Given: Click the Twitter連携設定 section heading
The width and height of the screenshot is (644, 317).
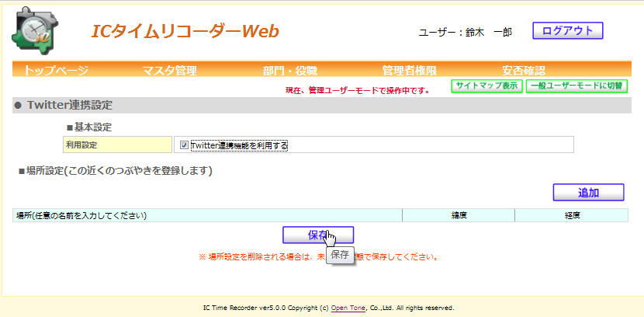Looking at the screenshot, I should [71, 105].
